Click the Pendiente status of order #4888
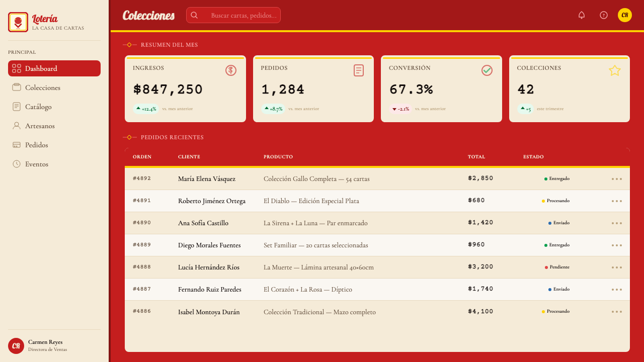This screenshot has height=362, width=644. point(557,267)
